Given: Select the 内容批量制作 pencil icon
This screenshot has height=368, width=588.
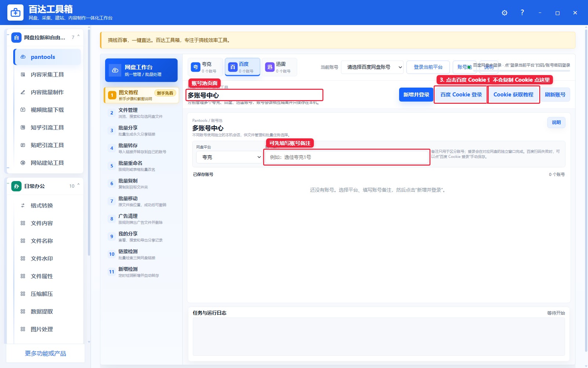Looking at the screenshot, I should click(x=23, y=92).
